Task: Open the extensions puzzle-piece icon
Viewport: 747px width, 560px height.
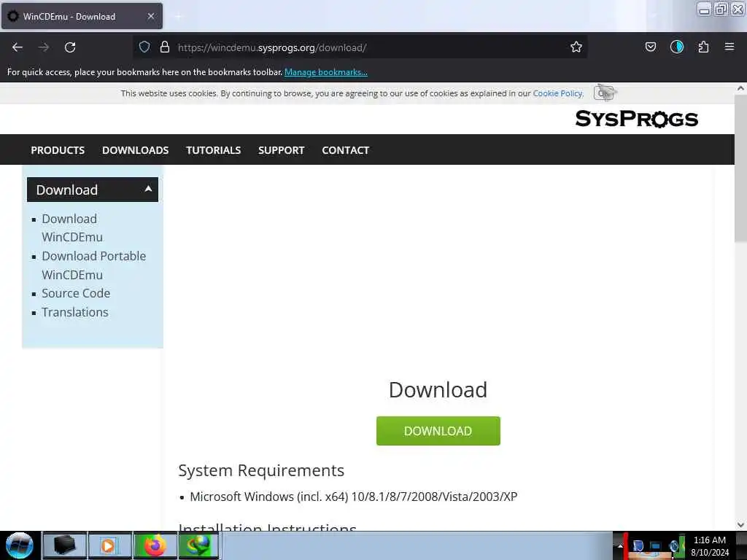Action: pos(703,47)
